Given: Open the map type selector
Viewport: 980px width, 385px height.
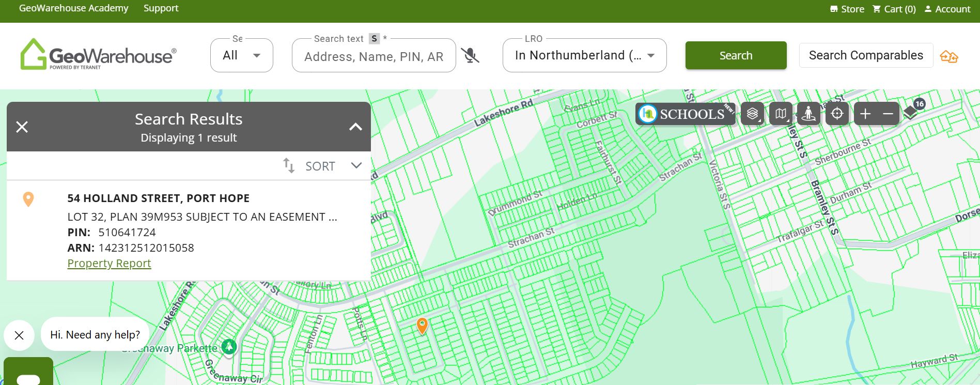Looking at the screenshot, I should click(x=781, y=114).
